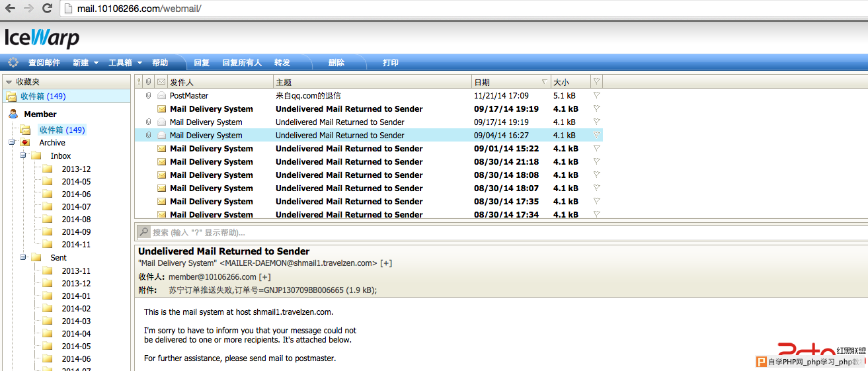Click the Sent folder icon
Screen dimensions: 868x371
pyautogui.click(x=36, y=258)
